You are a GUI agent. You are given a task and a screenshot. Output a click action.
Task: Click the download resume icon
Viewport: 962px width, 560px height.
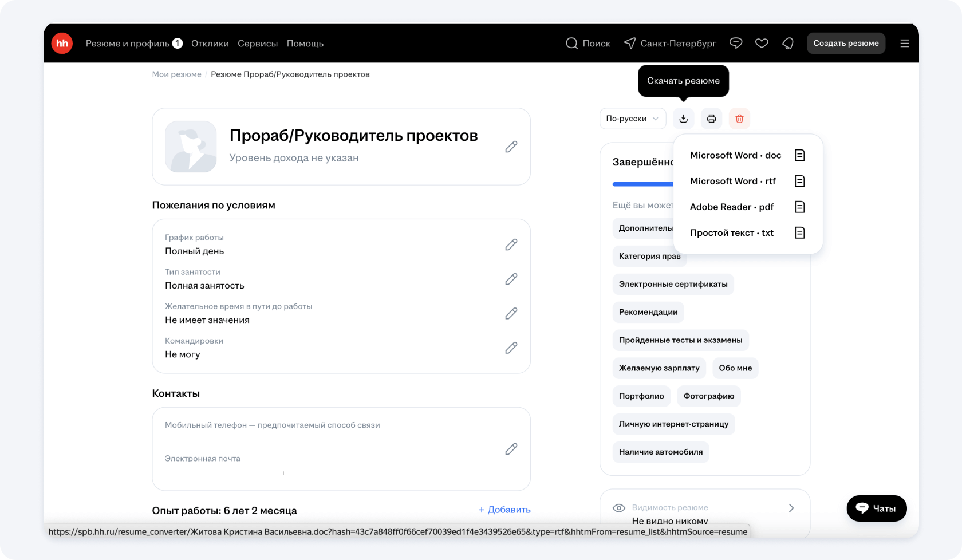(683, 119)
